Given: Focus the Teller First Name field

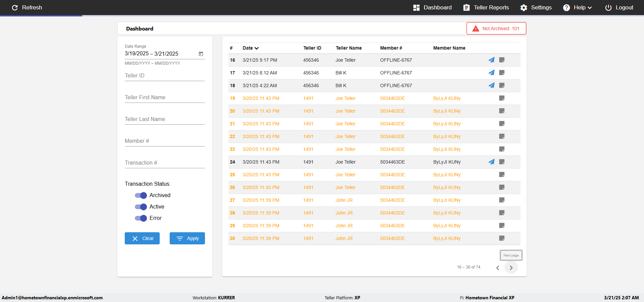Looking at the screenshot, I should click(x=165, y=98).
